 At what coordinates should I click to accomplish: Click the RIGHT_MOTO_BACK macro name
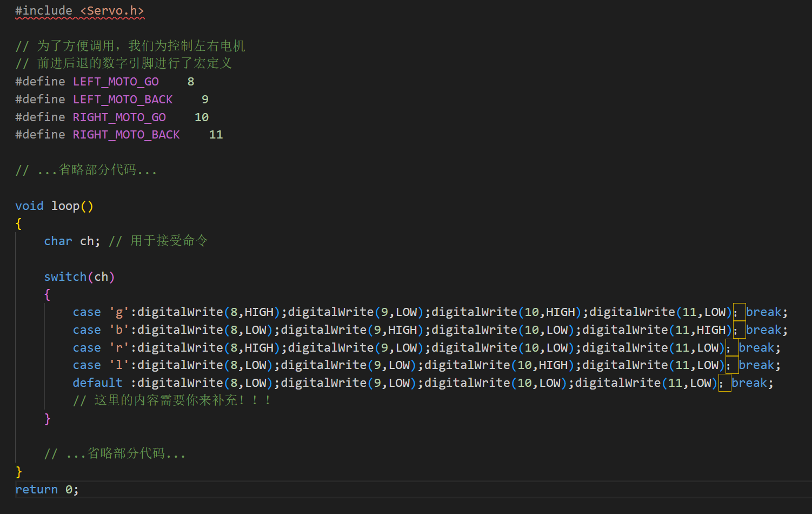click(x=126, y=135)
